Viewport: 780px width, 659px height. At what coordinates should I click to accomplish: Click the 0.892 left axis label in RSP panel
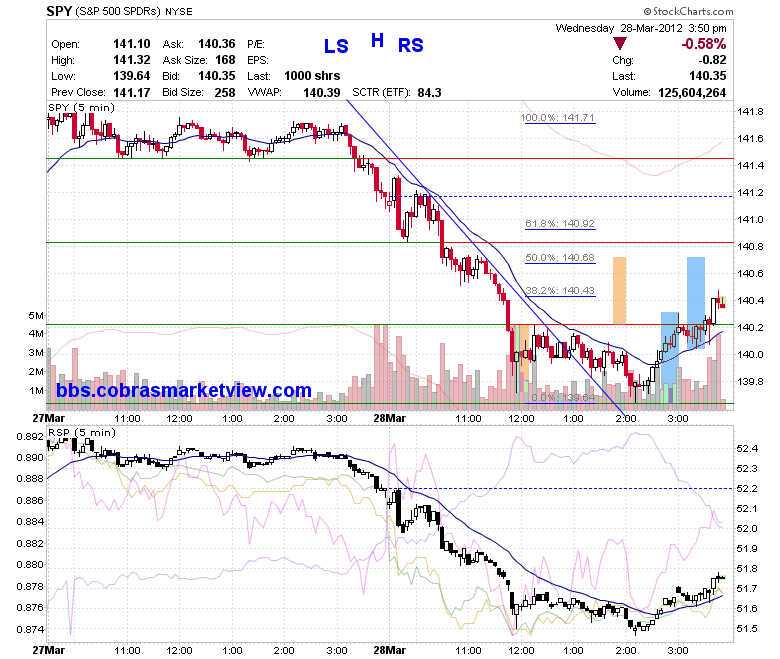(x=30, y=437)
